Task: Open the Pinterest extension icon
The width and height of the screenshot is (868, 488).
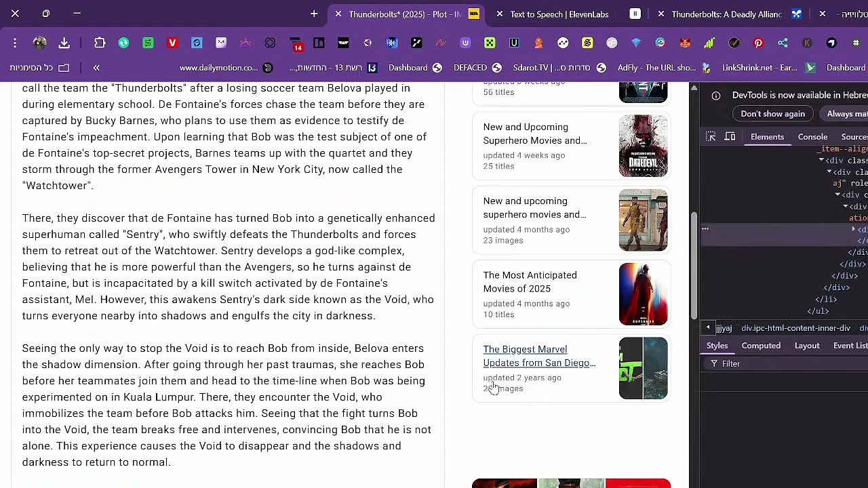Action: coord(758,43)
